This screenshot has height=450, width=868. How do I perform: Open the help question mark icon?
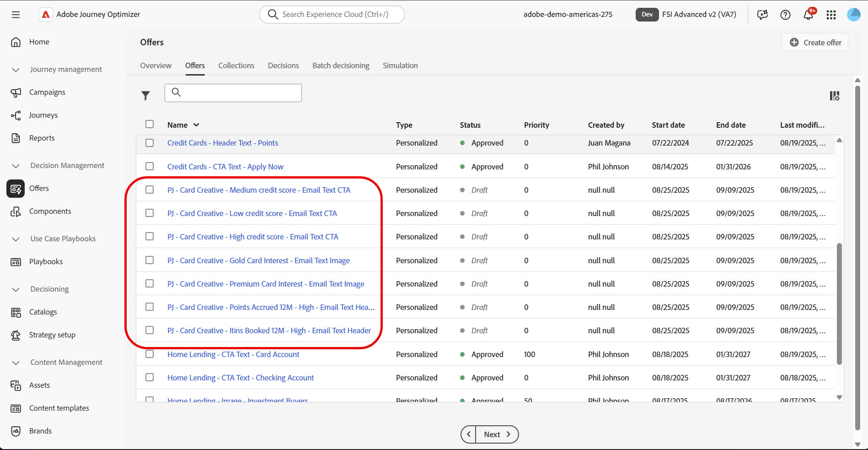tap(785, 15)
